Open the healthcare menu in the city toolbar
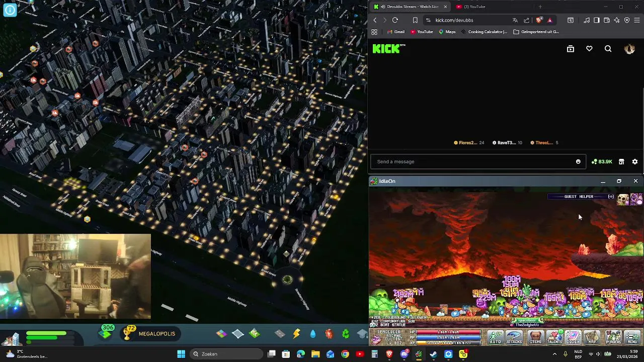This screenshot has height=362, width=644. tap(329, 334)
